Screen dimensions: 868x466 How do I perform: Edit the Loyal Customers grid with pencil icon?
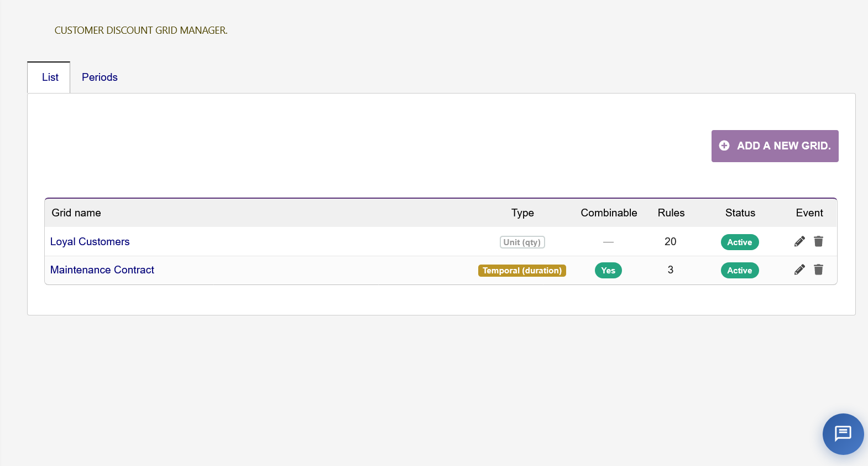tap(799, 241)
